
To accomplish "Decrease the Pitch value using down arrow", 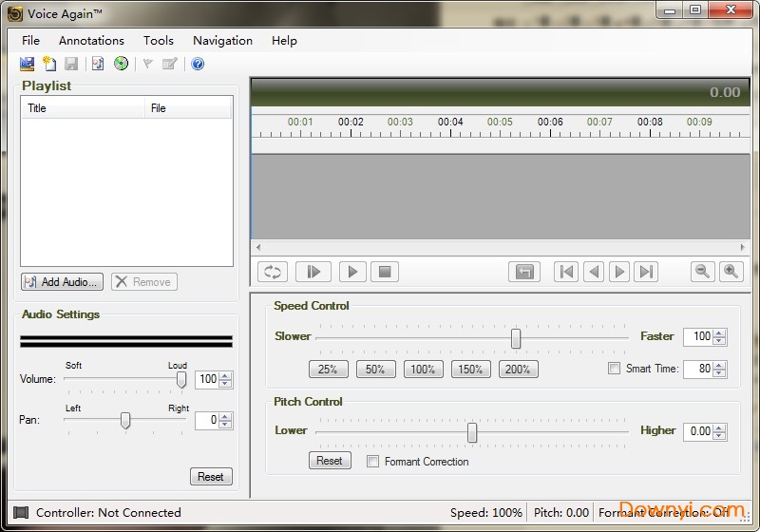I will [x=720, y=436].
